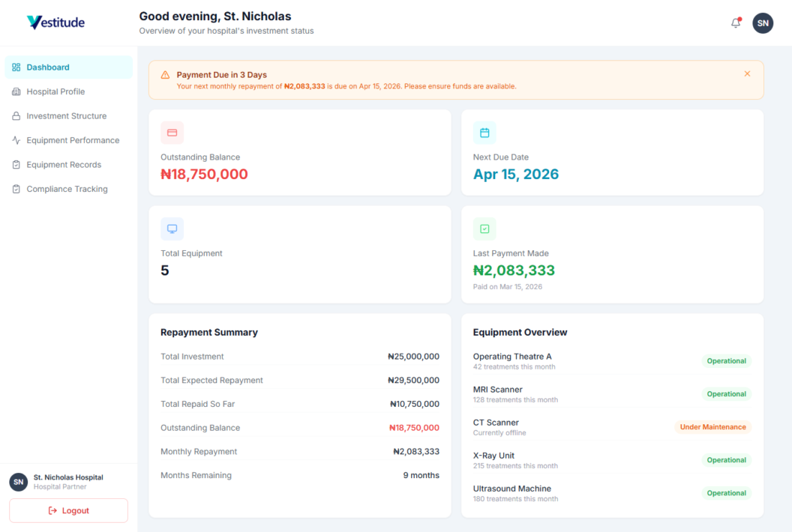The image size is (792, 532).
Task: Click St. Nicholas Hospital account in sidebar
Action: pyautogui.click(x=67, y=481)
